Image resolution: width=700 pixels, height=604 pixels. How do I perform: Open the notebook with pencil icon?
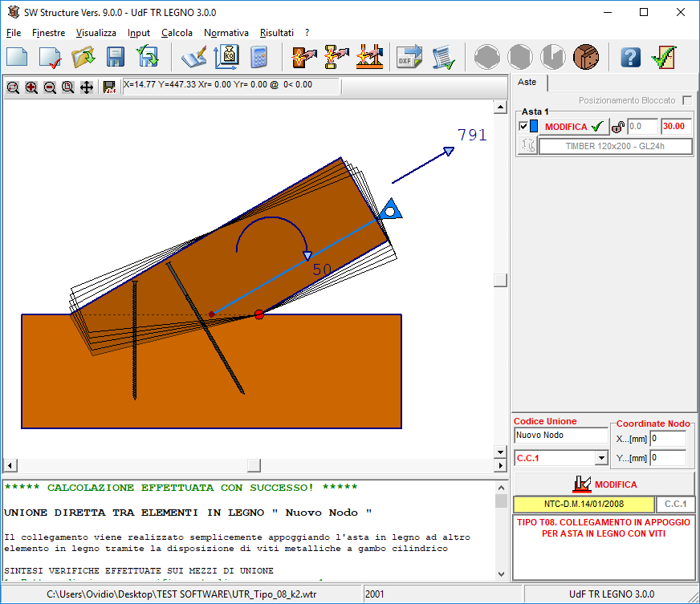194,57
